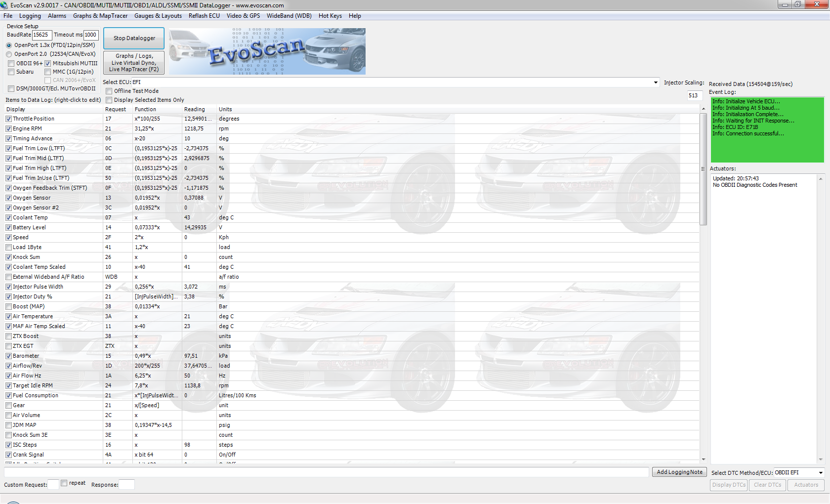Click the Response input box
This screenshot has width=830, height=504.
pyautogui.click(x=126, y=484)
